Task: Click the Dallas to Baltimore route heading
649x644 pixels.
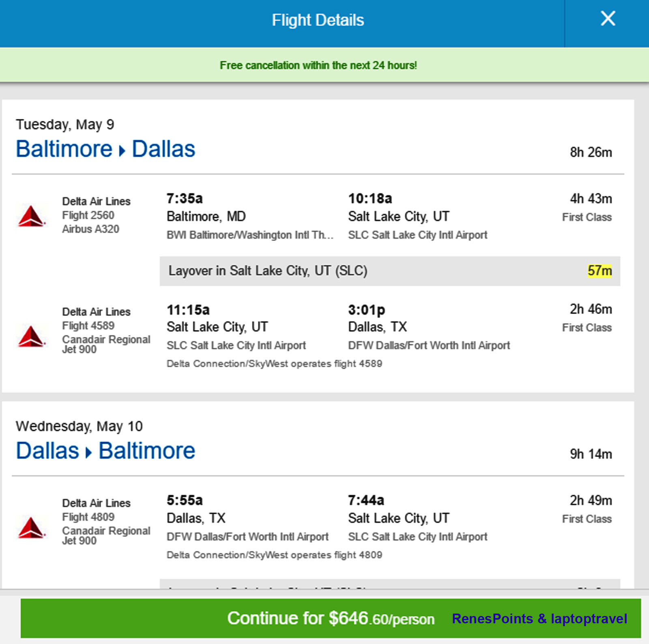Action: pos(105,451)
